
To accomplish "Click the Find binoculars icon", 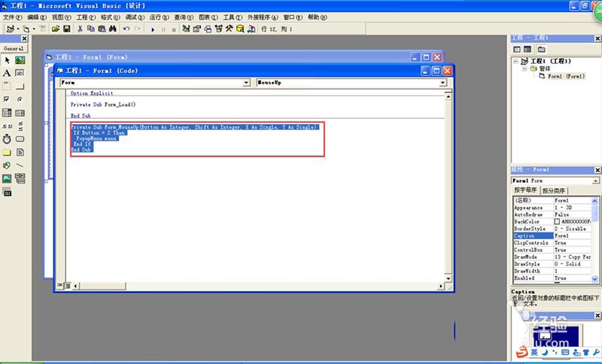I will click(112, 29).
